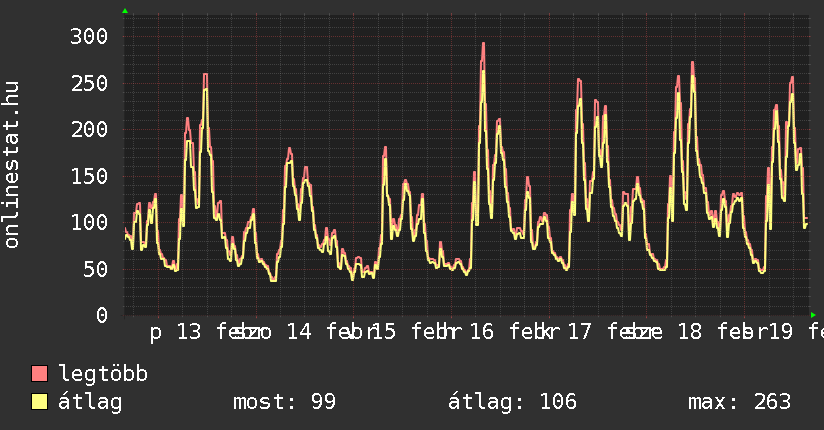Viewport: 824px width, 430px height.
Task: Click the 0 y-axis label
Action: [101, 315]
